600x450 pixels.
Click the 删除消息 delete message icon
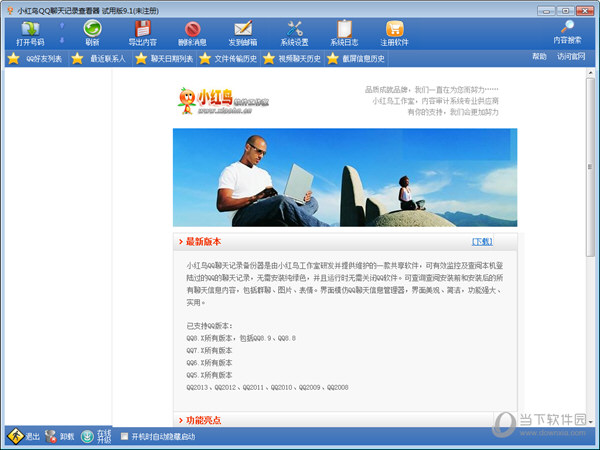click(193, 33)
